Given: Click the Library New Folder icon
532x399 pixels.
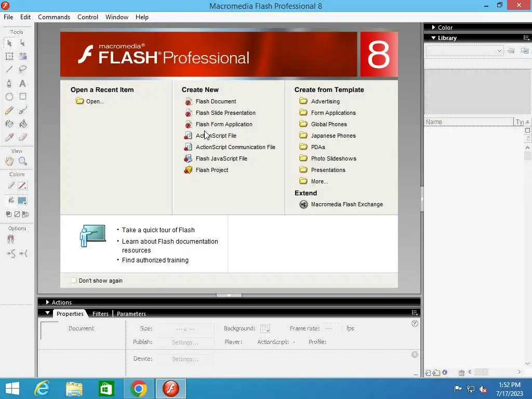Looking at the screenshot, I should coord(436,373).
